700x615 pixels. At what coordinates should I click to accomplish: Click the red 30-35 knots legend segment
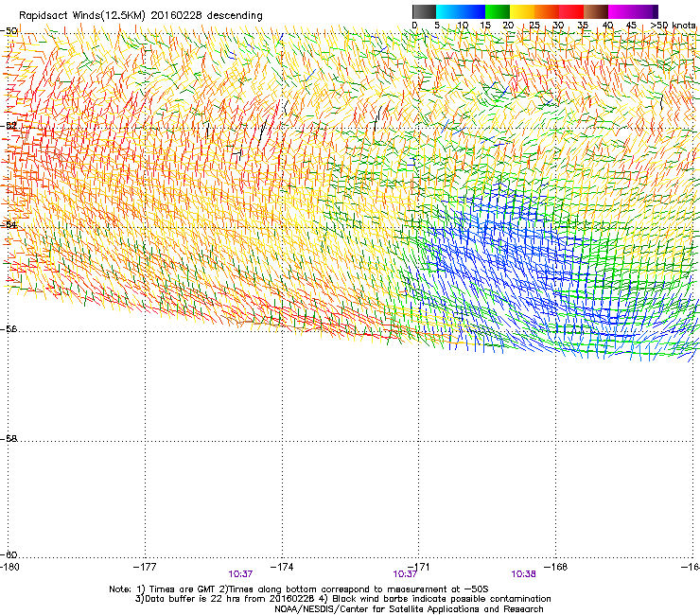[570, 11]
